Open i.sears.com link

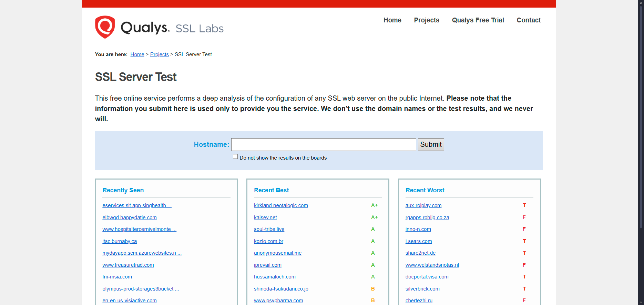[x=419, y=241]
